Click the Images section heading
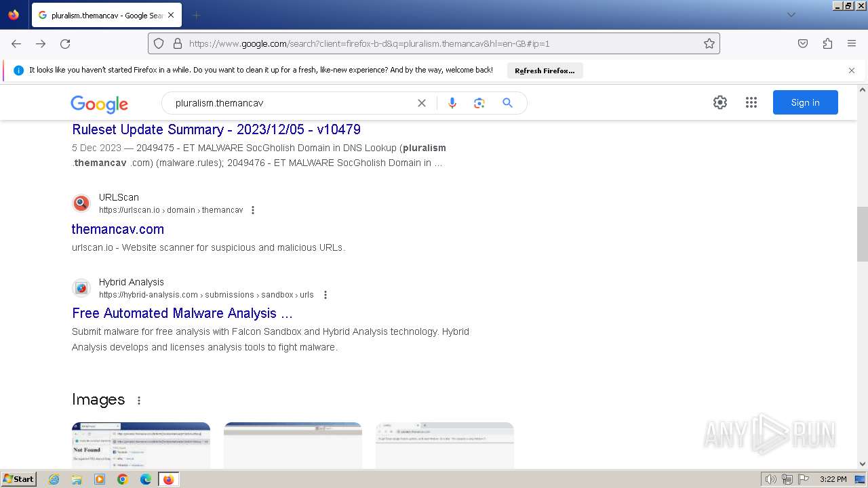Screen dimensions: 868x488 click(x=98, y=400)
